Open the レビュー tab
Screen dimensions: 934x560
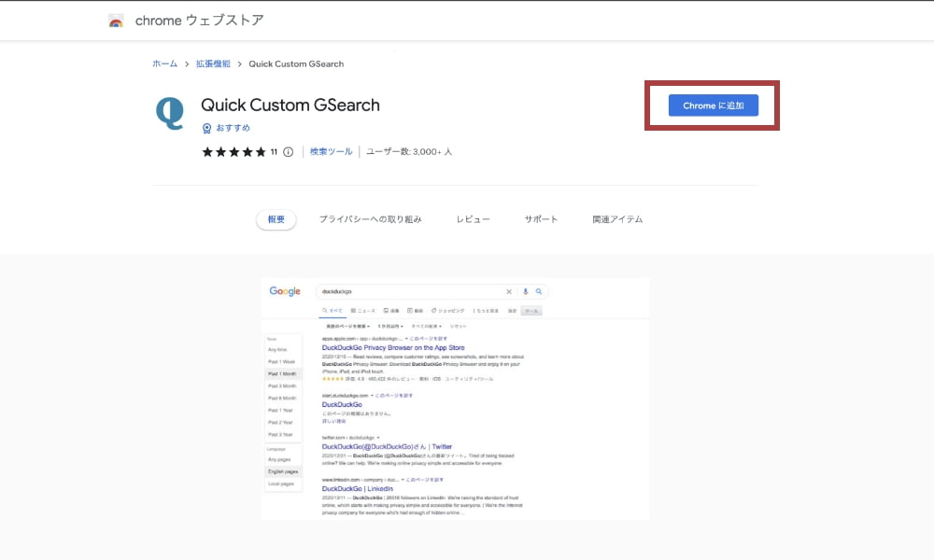click(473, 219)
